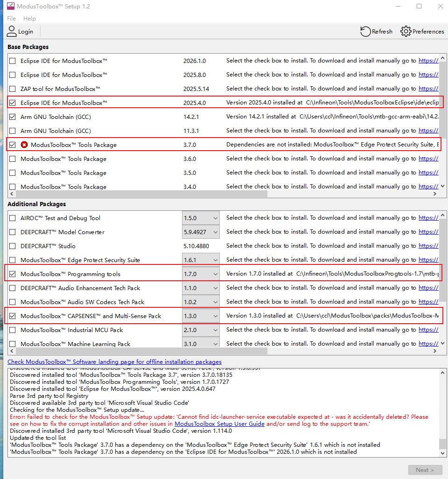
Task: Open Preferences via the gear icon
Action: pyautogui.click(x=406, y=31)
